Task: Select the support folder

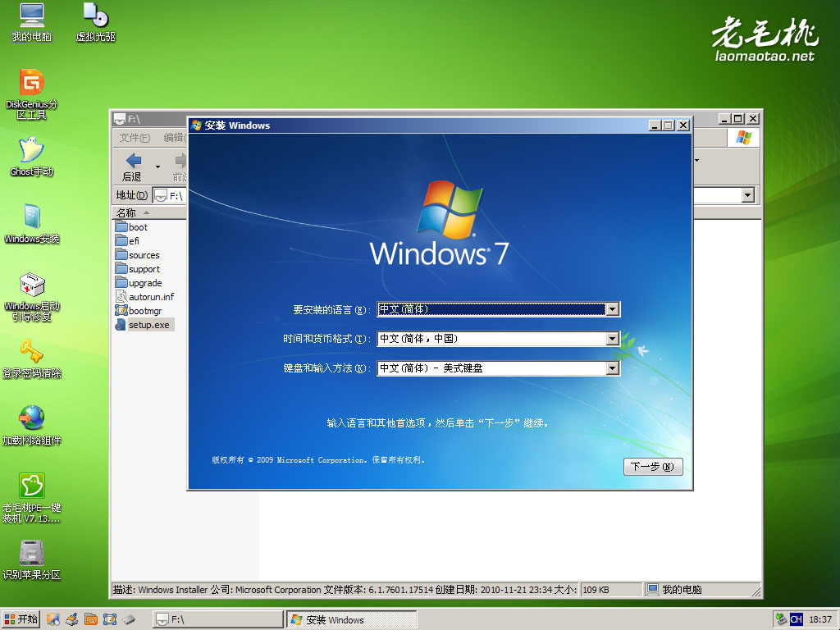Action: coord(138,269)
